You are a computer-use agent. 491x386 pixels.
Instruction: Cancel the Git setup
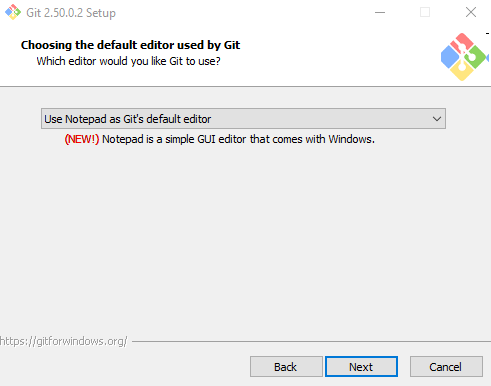tap(446, 367)
